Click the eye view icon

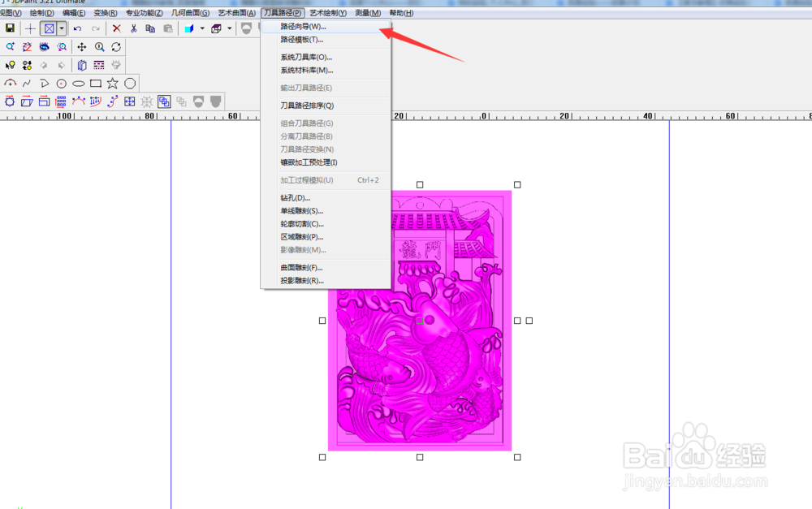tap(44, 47)
